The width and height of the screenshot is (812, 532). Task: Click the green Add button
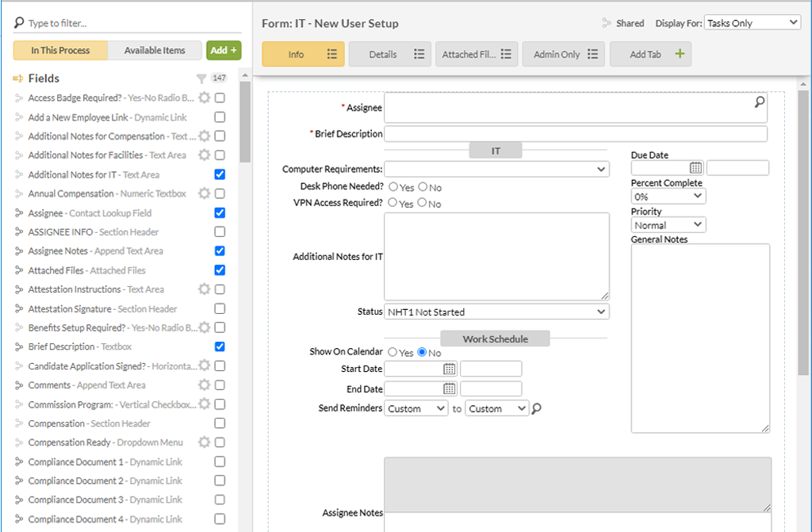(x=224, y=50)
